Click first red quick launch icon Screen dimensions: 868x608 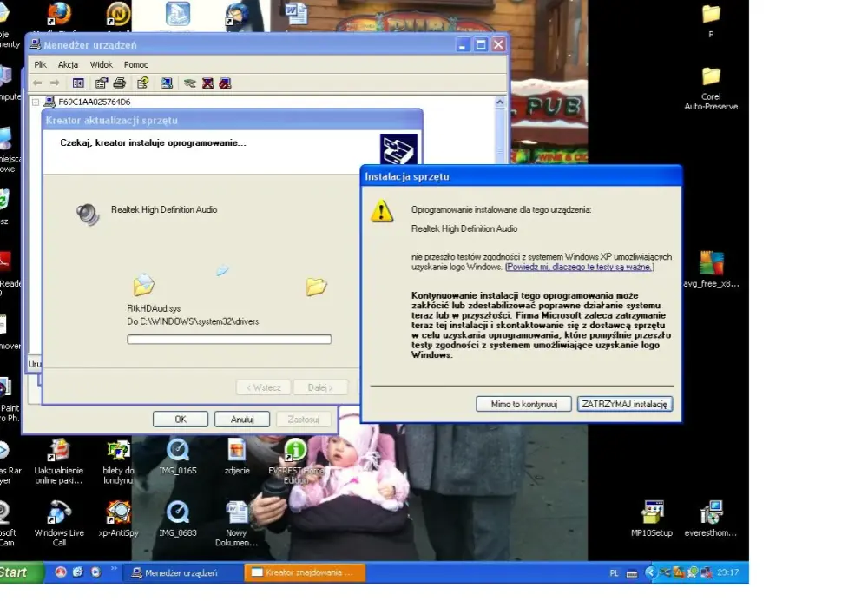[x=61, y=572]
